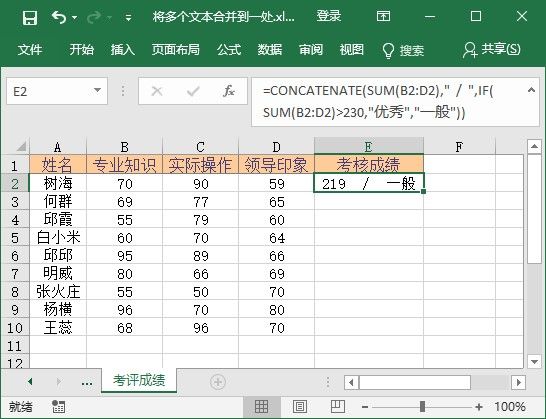The width and height of the screenshot is (546, 419).
Task: Click the 姓名 header cell
Action: (58, 164)
